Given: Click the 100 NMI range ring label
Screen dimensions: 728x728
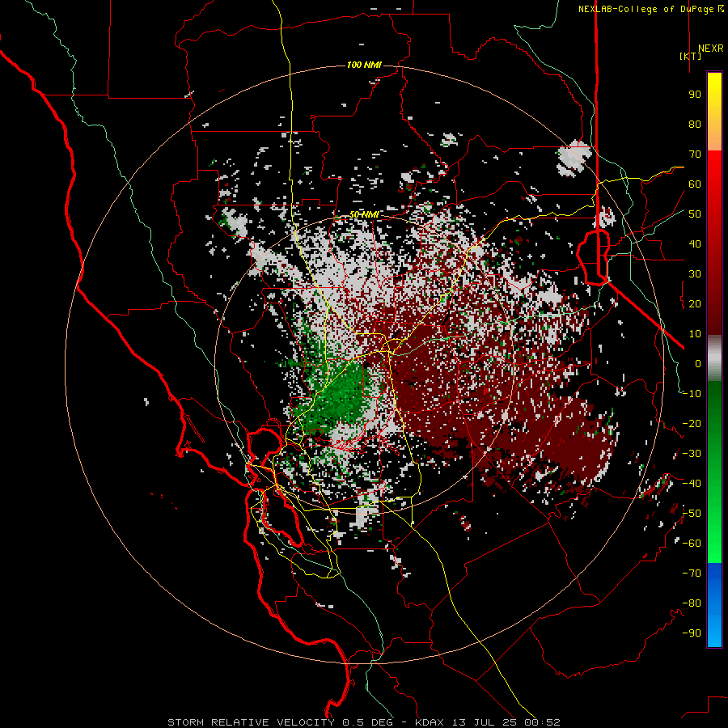Looking at the screenshot, I should coord(364,65).
